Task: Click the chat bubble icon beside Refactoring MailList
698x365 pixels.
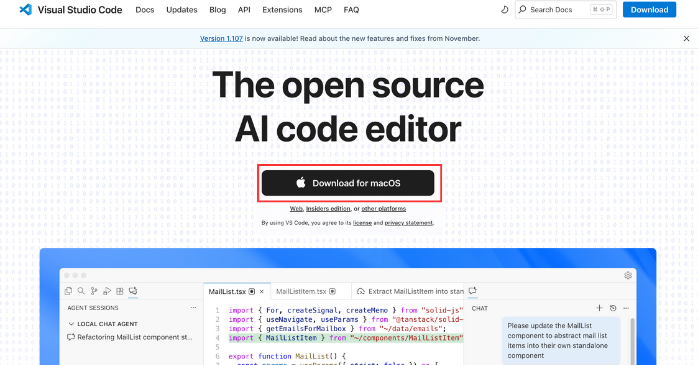Action: pos(71,337)
